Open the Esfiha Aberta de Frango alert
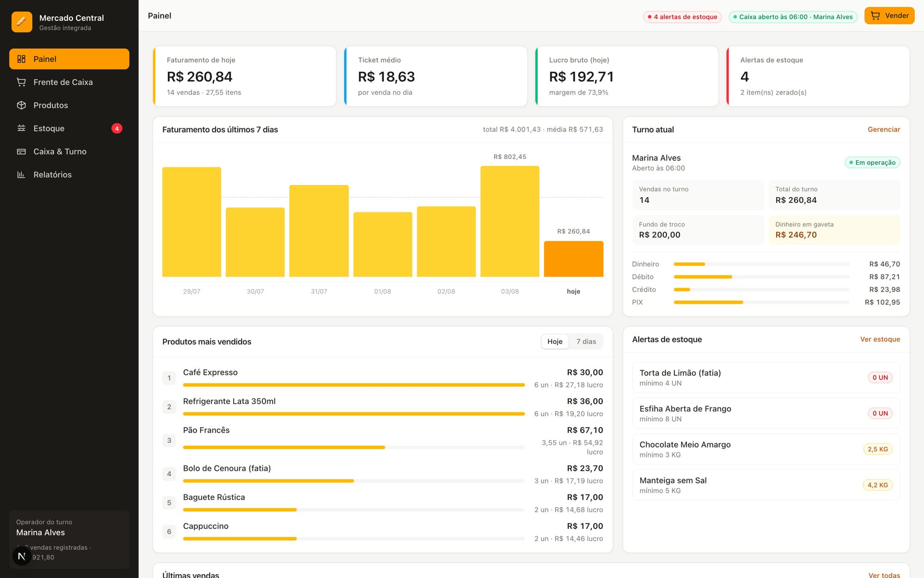The width and height of the screenshot is (924, 578). click(766, 413)
